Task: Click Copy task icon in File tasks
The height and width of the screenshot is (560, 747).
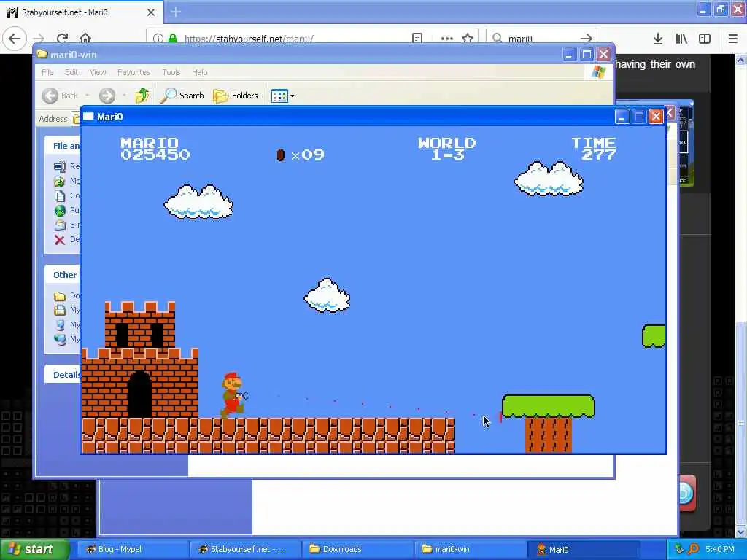Action: click(60, 195)
